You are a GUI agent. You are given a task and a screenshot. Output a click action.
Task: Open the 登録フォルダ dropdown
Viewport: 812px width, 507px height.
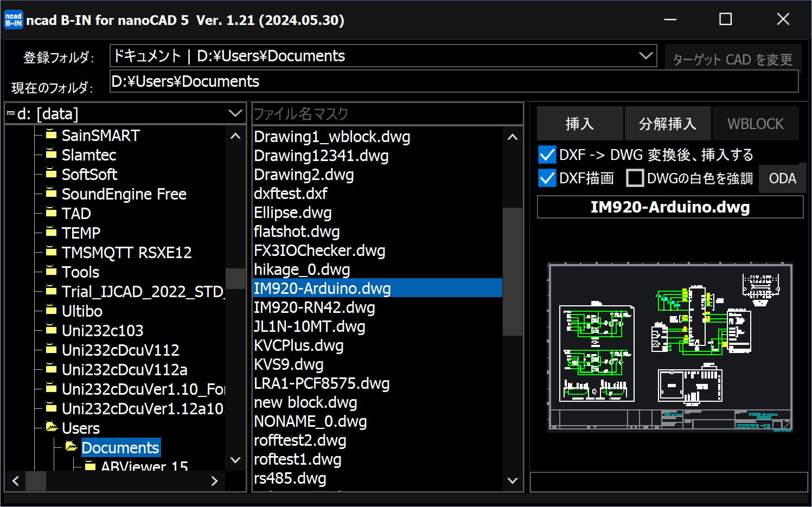[x=645, y=56]
